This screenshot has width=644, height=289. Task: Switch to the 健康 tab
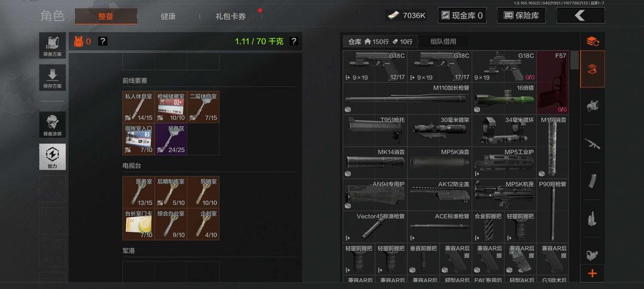168,16
